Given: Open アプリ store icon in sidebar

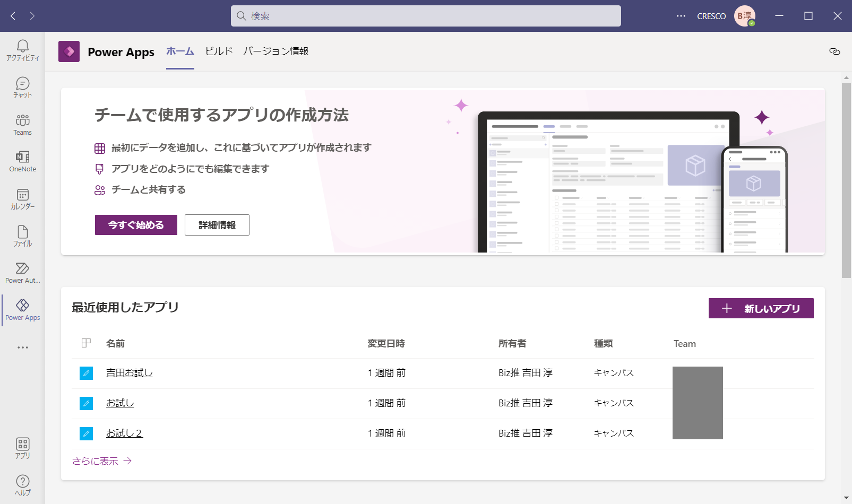Looking at the screenshot, I should click(22, 448).
